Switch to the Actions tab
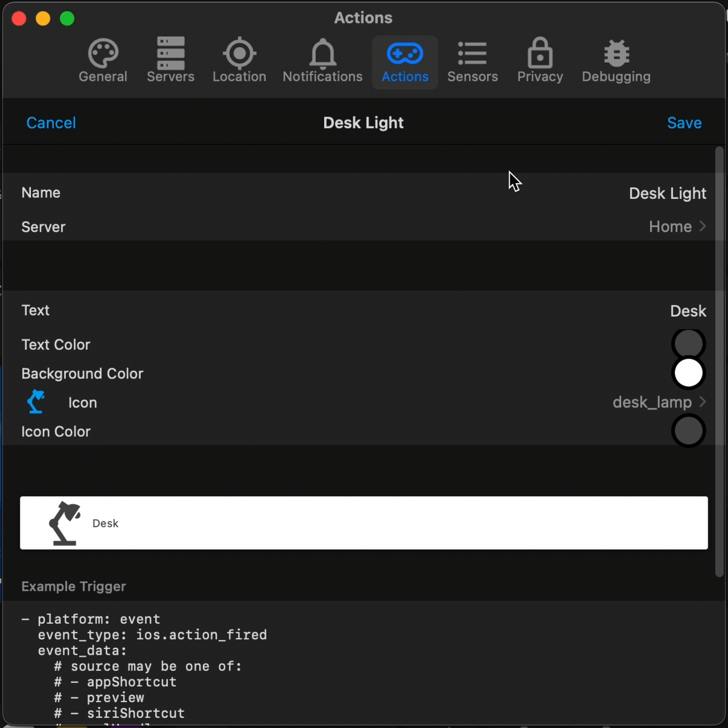The height and width of the screenshot is (728, 728). [x=405, y=62]
